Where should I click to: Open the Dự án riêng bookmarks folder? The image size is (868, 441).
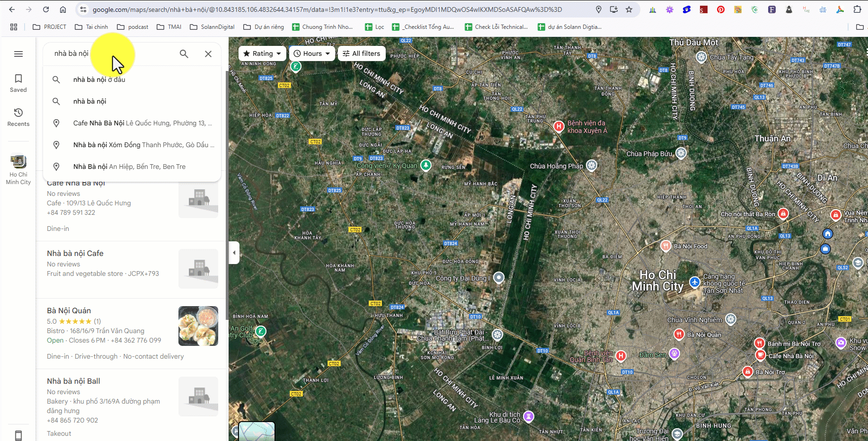pyautogui.click(x=264, y=27)
